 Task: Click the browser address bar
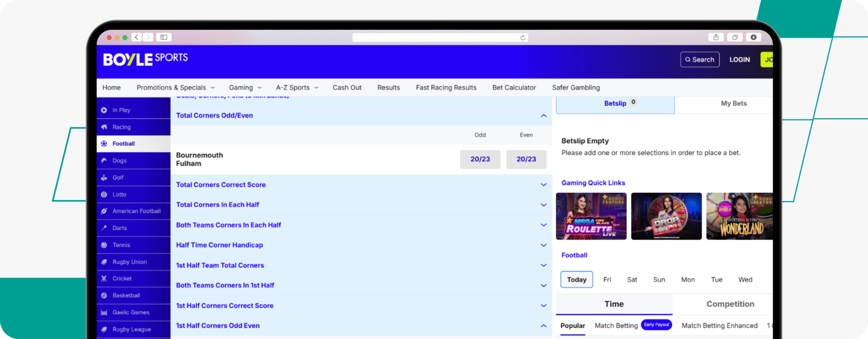440,38
